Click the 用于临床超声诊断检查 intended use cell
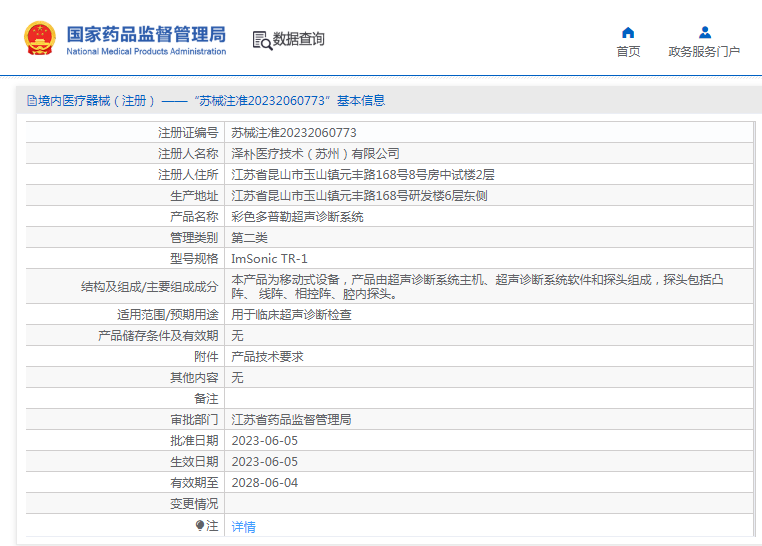Viewport: 762px width, 546px height. click(x=292, y=314)
